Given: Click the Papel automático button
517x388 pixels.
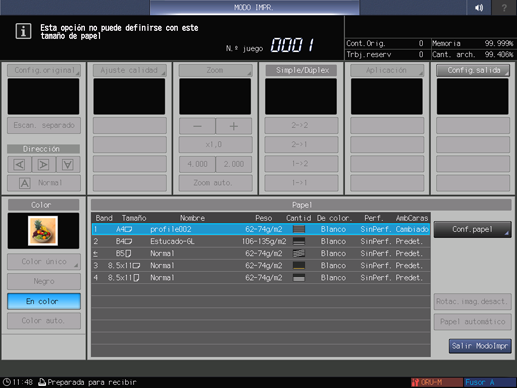Looking at the screenshot, I should coord(472,322).
